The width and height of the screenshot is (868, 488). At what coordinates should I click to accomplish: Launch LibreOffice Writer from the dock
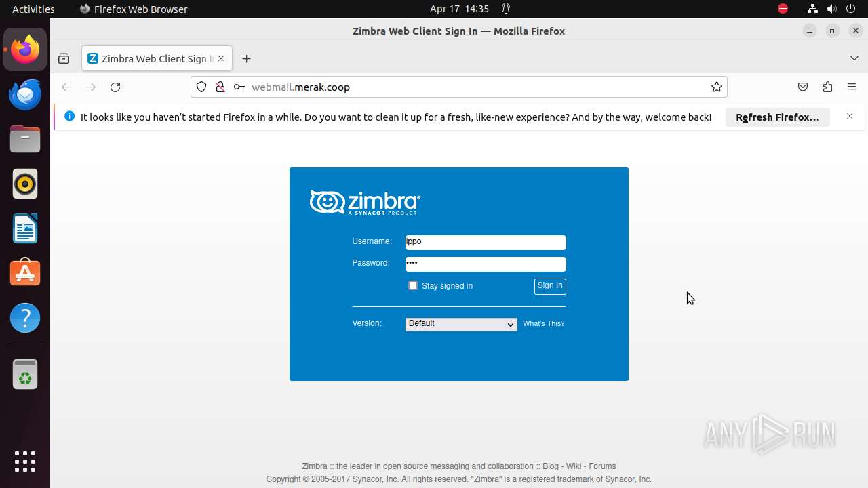(25, 228)
